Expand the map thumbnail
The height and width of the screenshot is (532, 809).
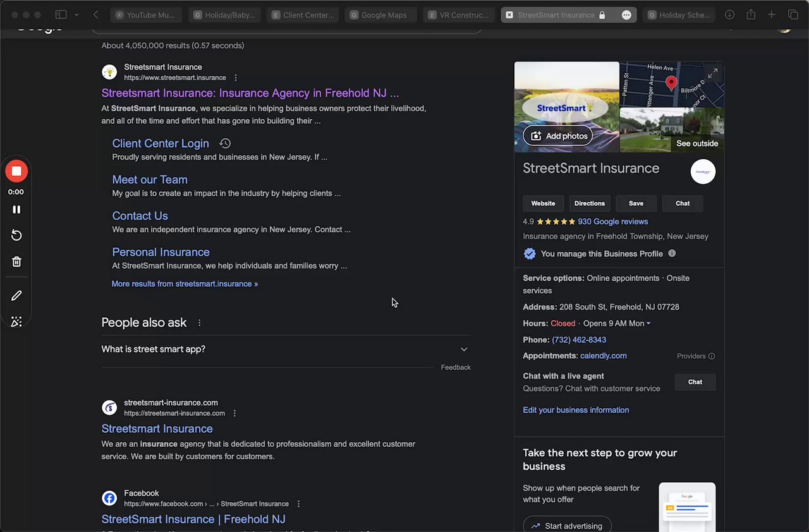712,73
